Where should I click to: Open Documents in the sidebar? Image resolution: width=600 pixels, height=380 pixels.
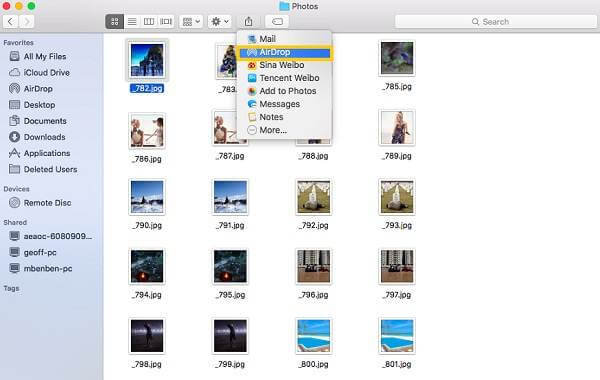(x=38, y=121)
